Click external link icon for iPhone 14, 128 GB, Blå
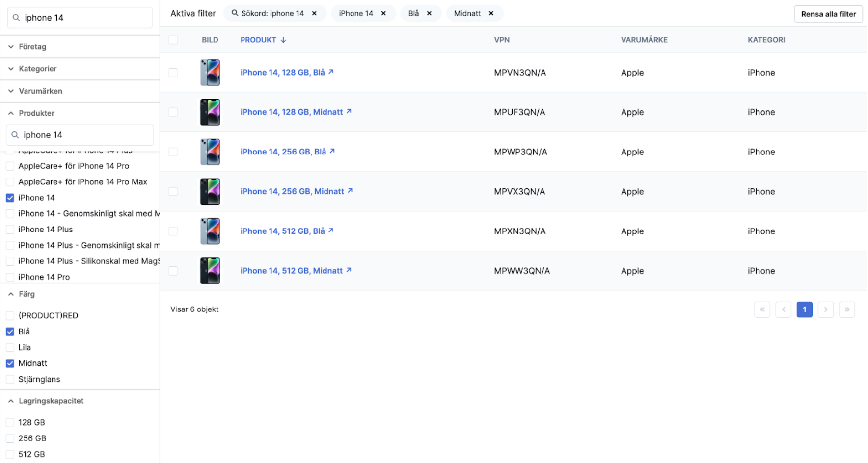The height and width of the screenshot is (463, 868). point(331,72)
